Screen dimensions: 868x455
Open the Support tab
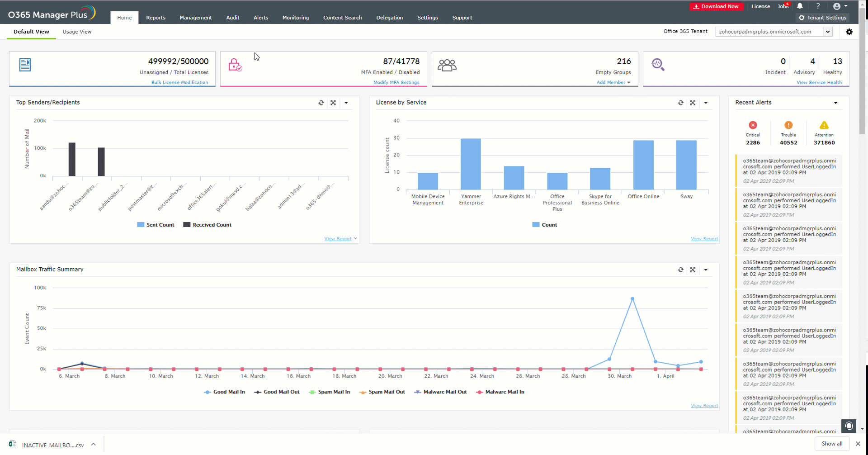point(462,18)
